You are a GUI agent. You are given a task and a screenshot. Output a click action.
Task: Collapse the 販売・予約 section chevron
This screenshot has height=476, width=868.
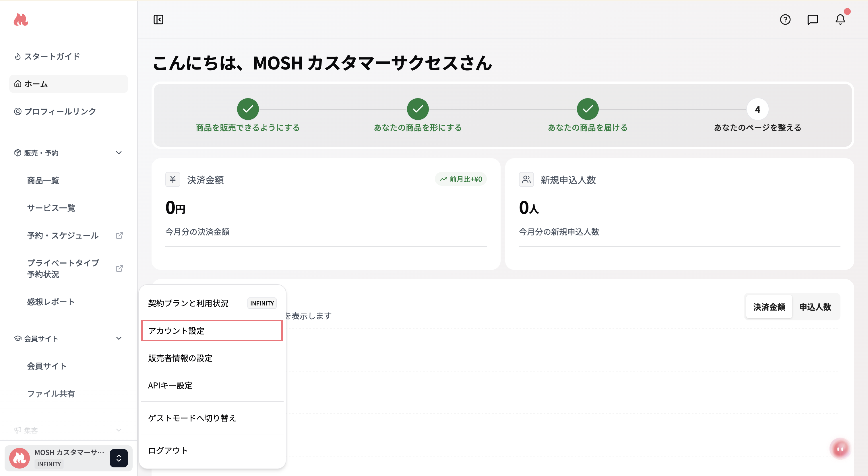(119, 153)
